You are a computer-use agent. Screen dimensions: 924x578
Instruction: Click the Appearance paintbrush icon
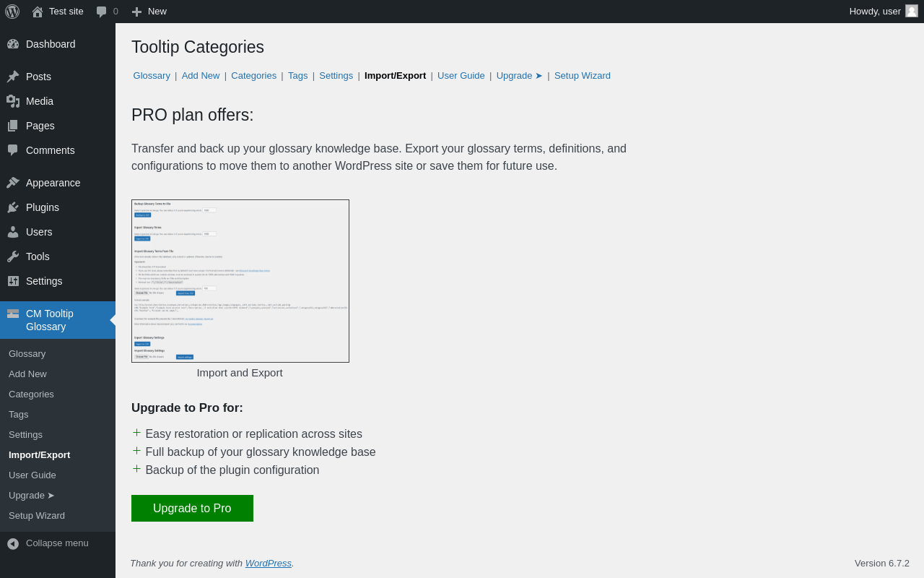(13, 183)
